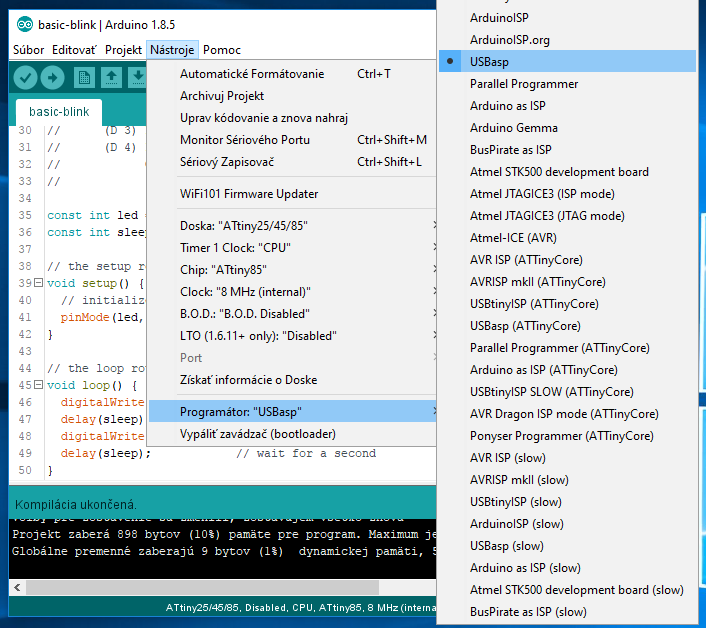
Task: Choose Archivuj Projekt
Action: click(x=292, y=96)
